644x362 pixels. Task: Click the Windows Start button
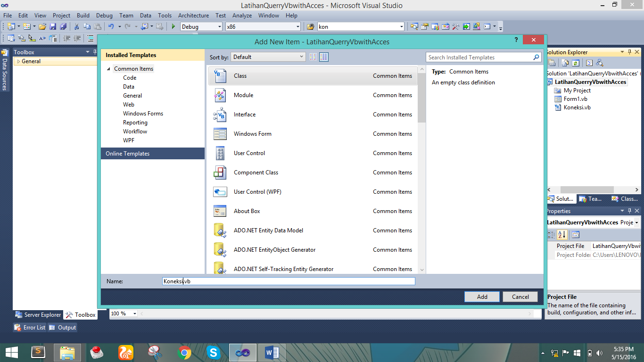click(x=11, y=353)
